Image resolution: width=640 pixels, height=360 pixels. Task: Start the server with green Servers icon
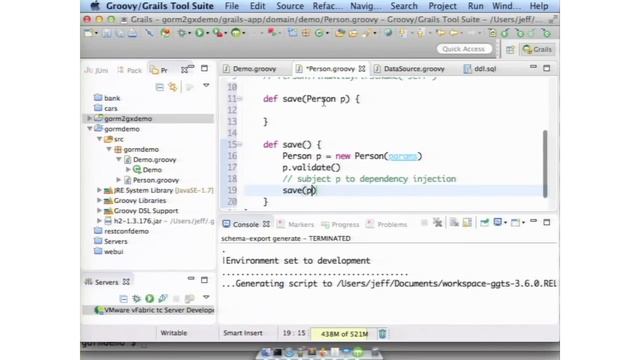click(149, 298)
